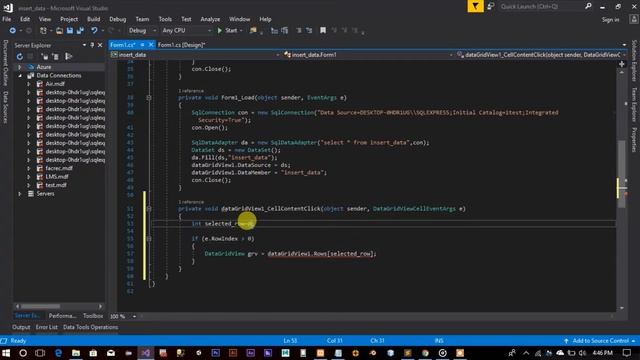
Task: Click the Refresh icon in Server Explorer
Action: tap(20, 57)
